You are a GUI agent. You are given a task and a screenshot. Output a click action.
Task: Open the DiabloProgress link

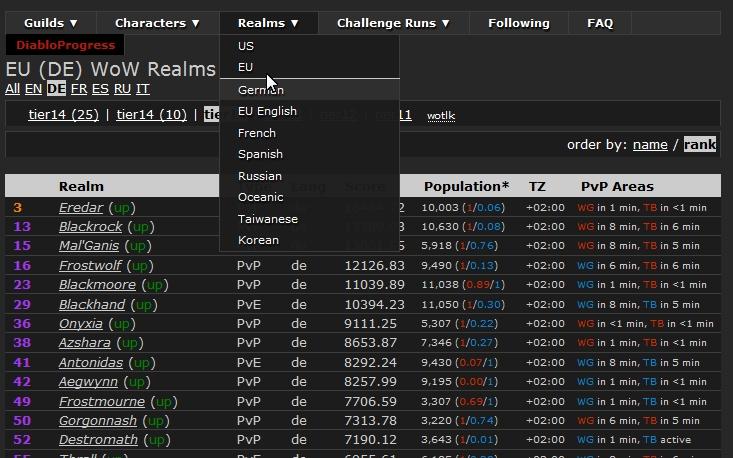point(65,45)
